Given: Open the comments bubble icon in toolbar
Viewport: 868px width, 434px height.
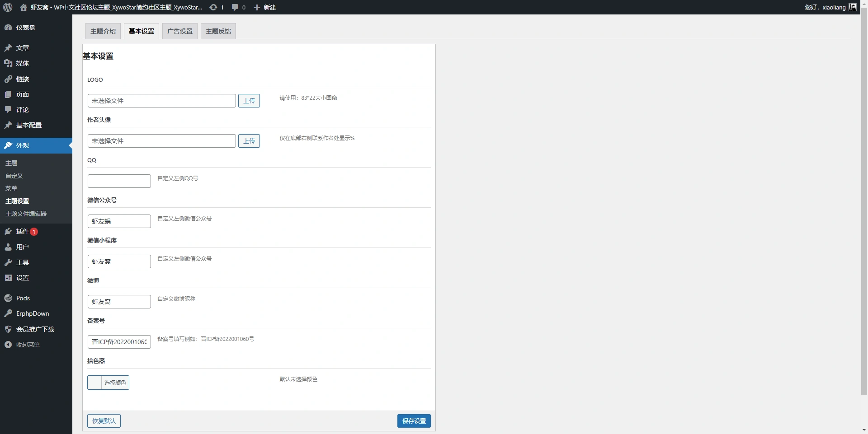Looking at the screenshot, I should [235, 7].
